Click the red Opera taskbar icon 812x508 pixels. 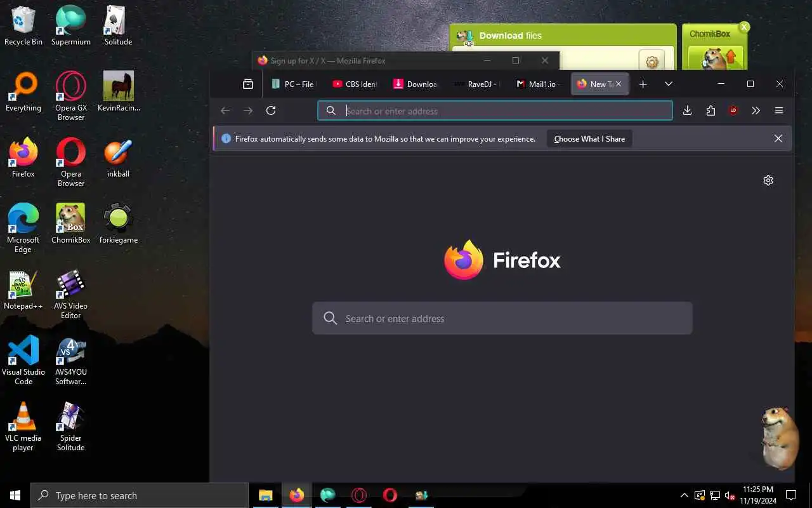pyautogui.click(x=390, y=495)
